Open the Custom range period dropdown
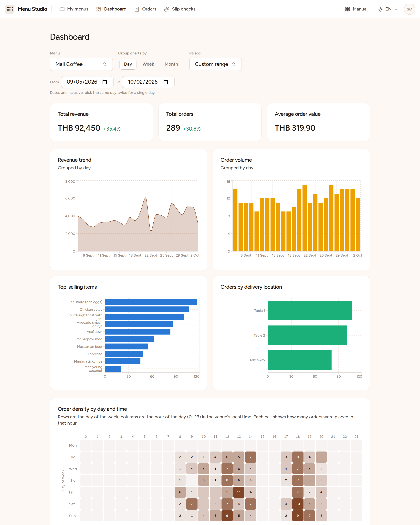Viewport: 420px width, 525px height. tap(215, 64)
